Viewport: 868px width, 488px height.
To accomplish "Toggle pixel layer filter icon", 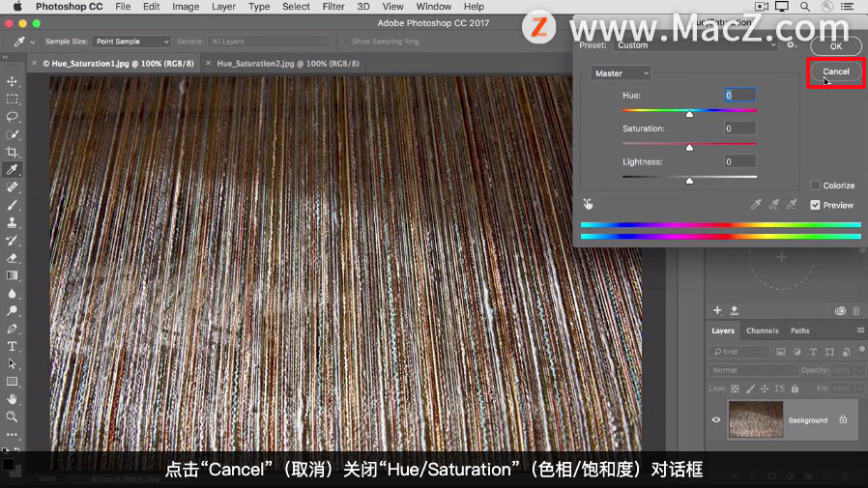I will coord(781,352).
